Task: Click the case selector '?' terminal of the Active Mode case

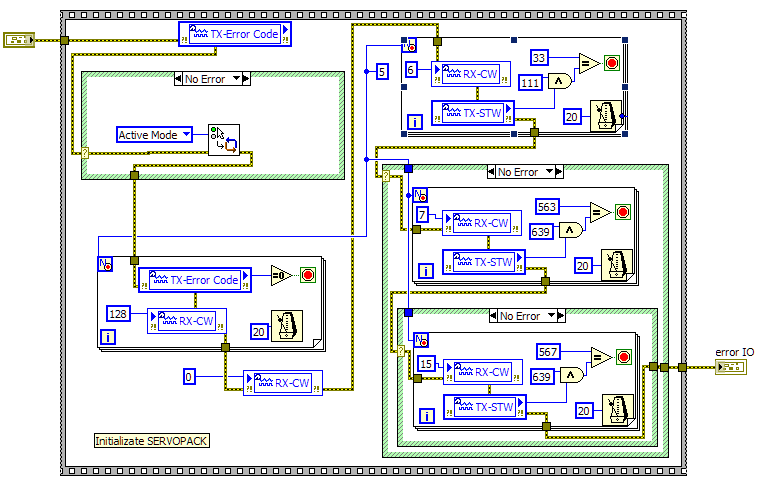Action: [85, 153]
